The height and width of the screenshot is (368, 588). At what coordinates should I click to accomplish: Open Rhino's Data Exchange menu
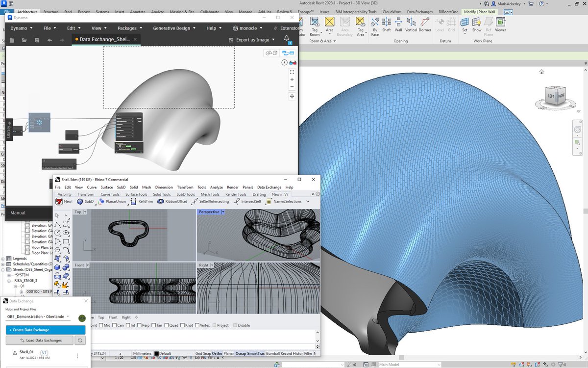(x=269, y=187)
